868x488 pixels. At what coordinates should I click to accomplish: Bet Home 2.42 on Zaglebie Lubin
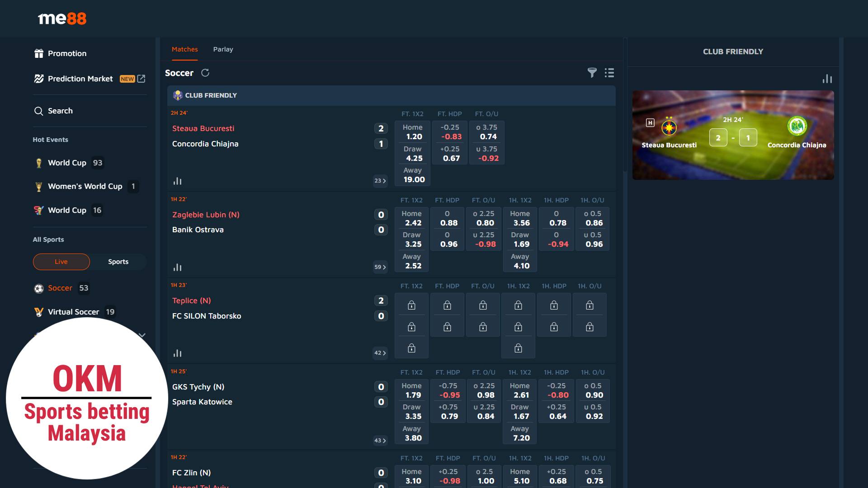411,218
